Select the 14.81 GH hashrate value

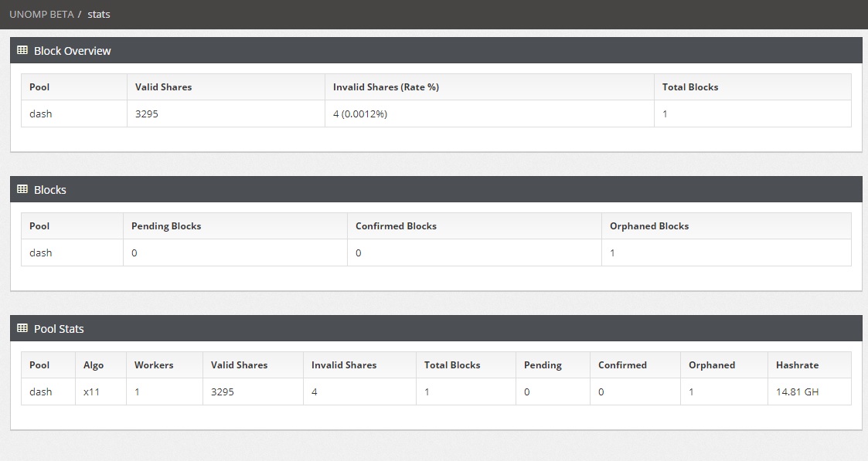coord(797,392)
